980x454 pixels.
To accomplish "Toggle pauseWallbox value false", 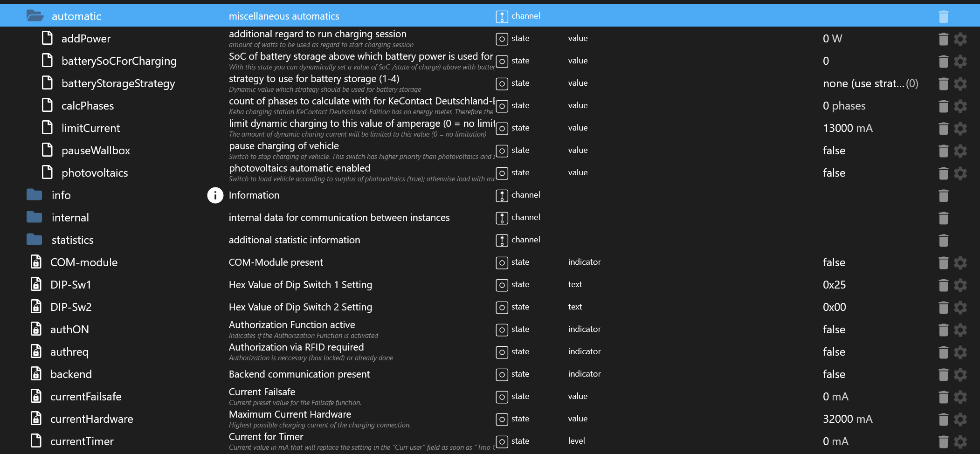I will (834, 151).
